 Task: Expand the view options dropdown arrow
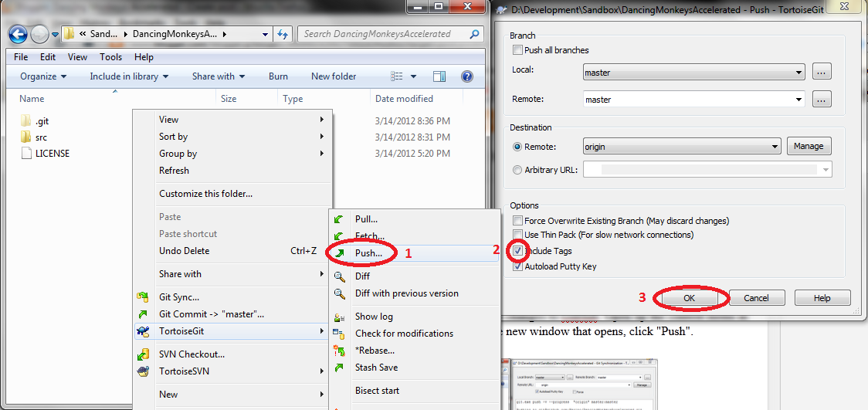click(x=413, y=76)
